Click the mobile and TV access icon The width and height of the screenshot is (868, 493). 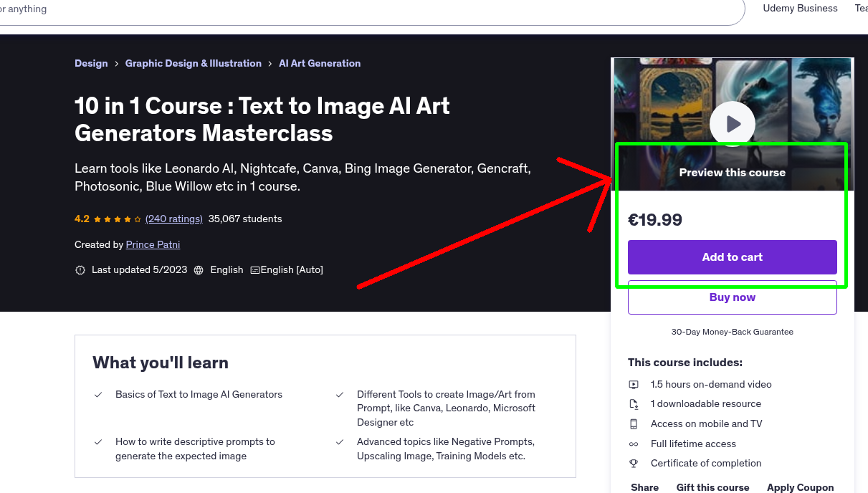[634, 423]
